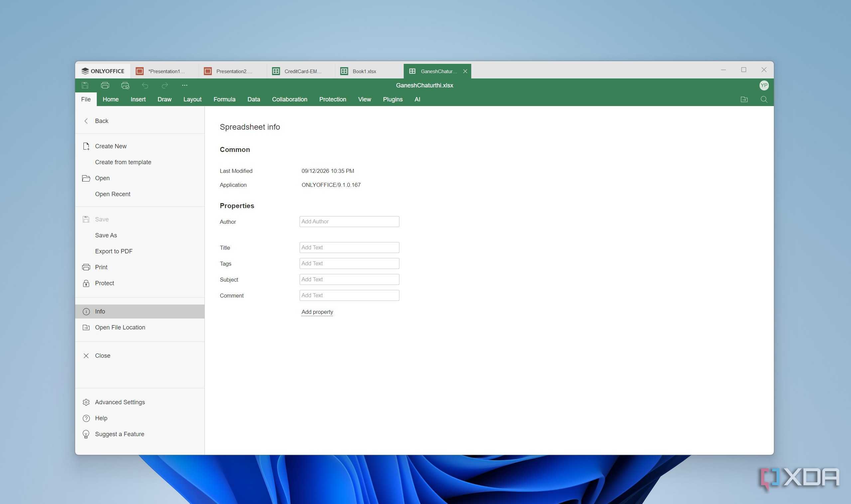Open the Draw ribbon tab
The image size is (851, 504).
(164, 99)
